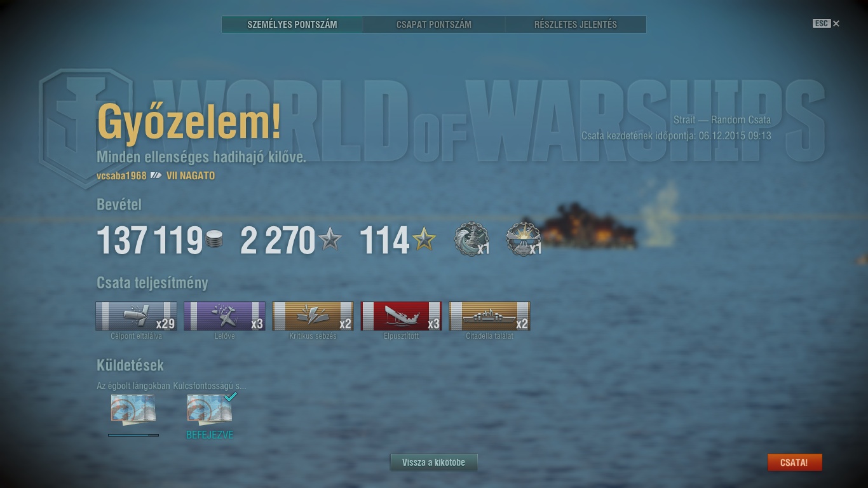Select the red Elpusztított ribbon
The image size is (868, 488).
(401, 316)
